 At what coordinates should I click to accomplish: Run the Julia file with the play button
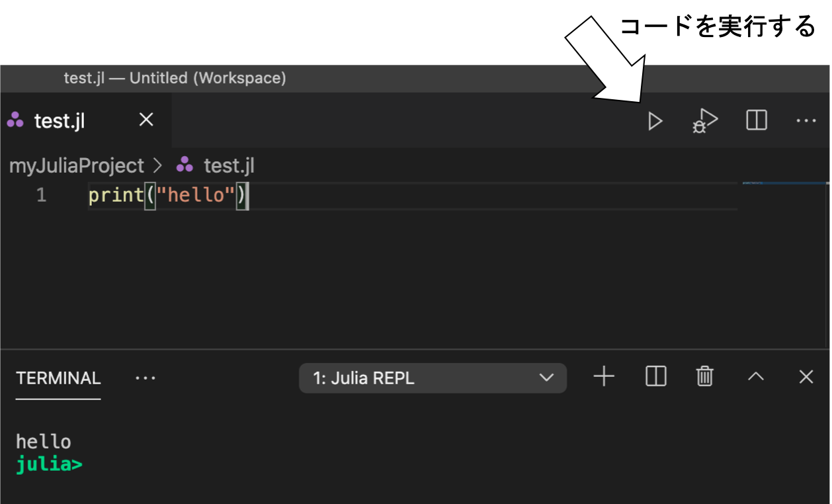pos(655,122)
